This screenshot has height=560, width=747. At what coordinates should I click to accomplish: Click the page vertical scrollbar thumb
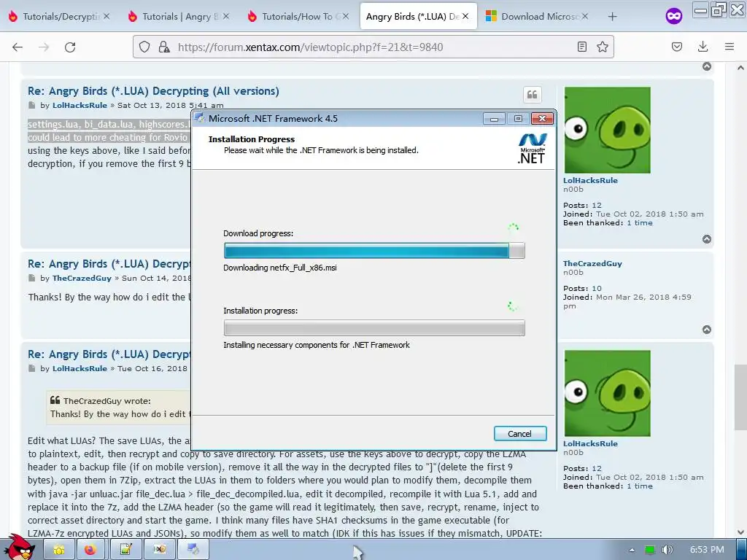coord(740,397)
